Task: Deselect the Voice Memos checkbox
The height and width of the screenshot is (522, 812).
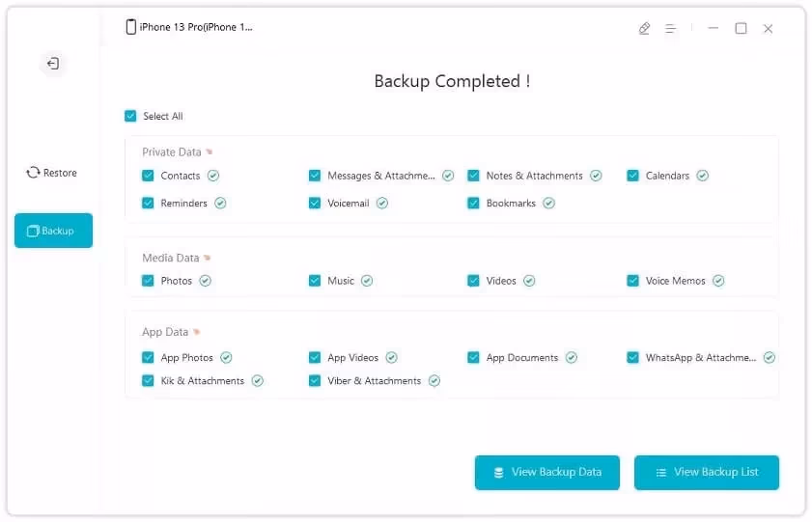Action: (x=632, y=281)
